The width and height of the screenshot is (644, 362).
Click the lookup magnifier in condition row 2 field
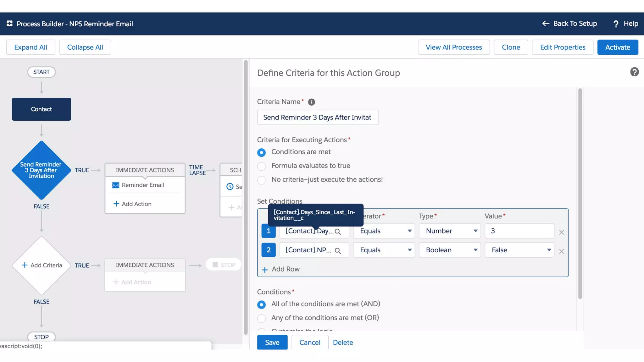[x=338, y=251]
